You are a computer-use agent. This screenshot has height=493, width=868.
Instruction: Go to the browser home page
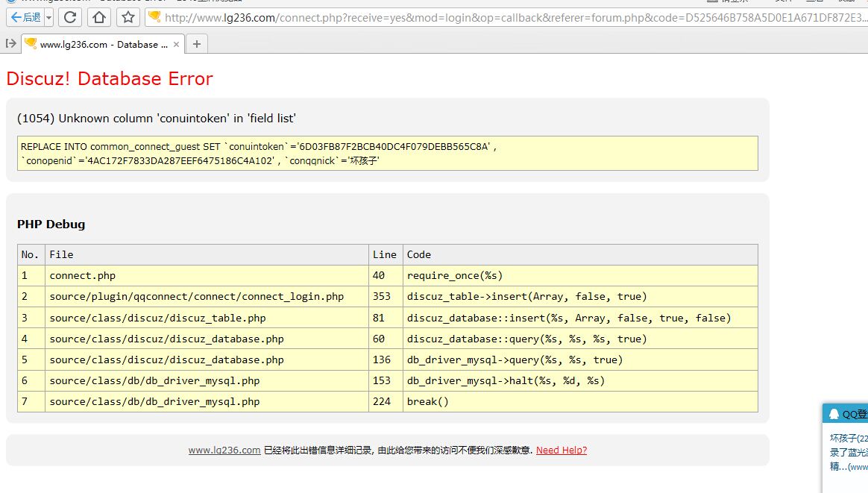coord(98,17)
